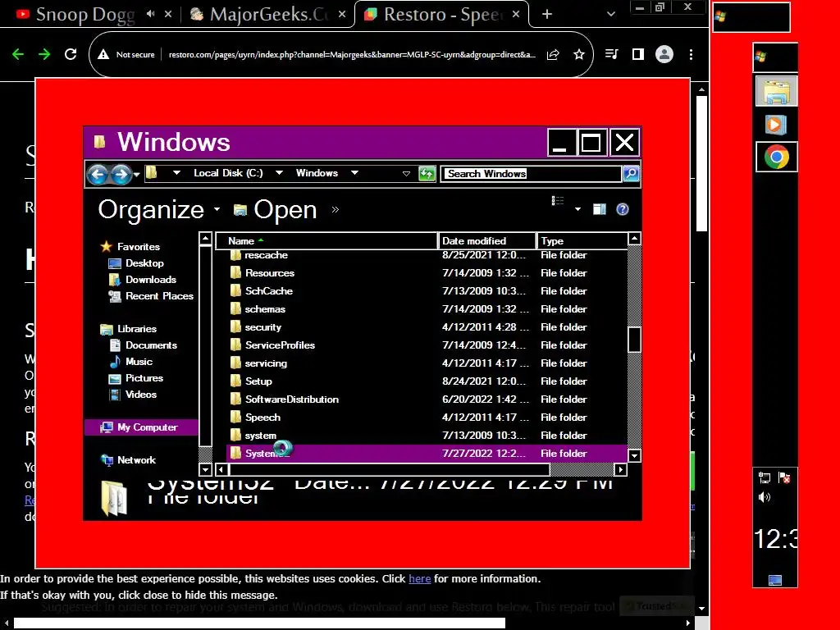
Task: Open the Organize menu
Action: pos(159,209)
